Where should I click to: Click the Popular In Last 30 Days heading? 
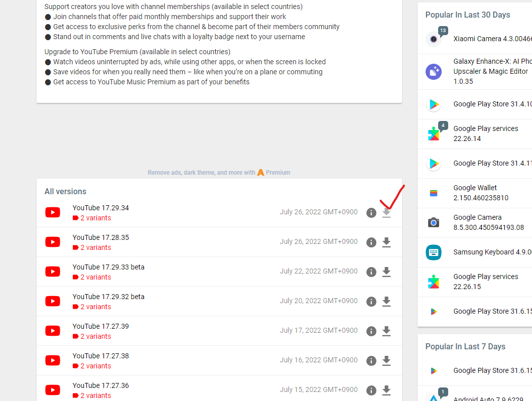click(x=468, y=15)
